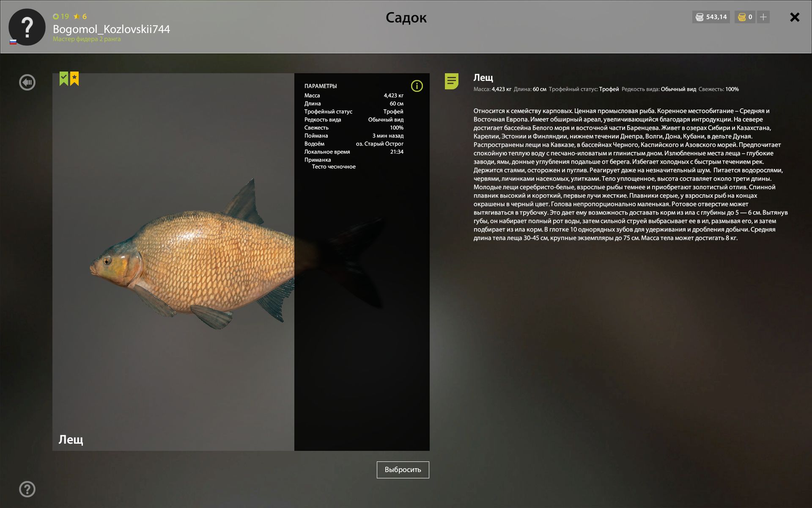Click the green checkmark bookmark badge
Viewport: 812px width, 508px height.
click(64, 78)
